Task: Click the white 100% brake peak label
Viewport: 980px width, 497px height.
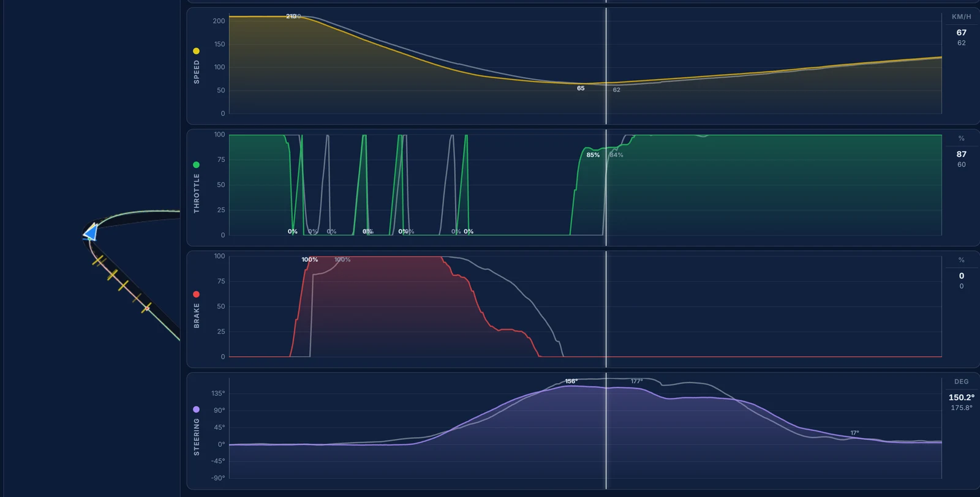Action: tap(309, 260)
